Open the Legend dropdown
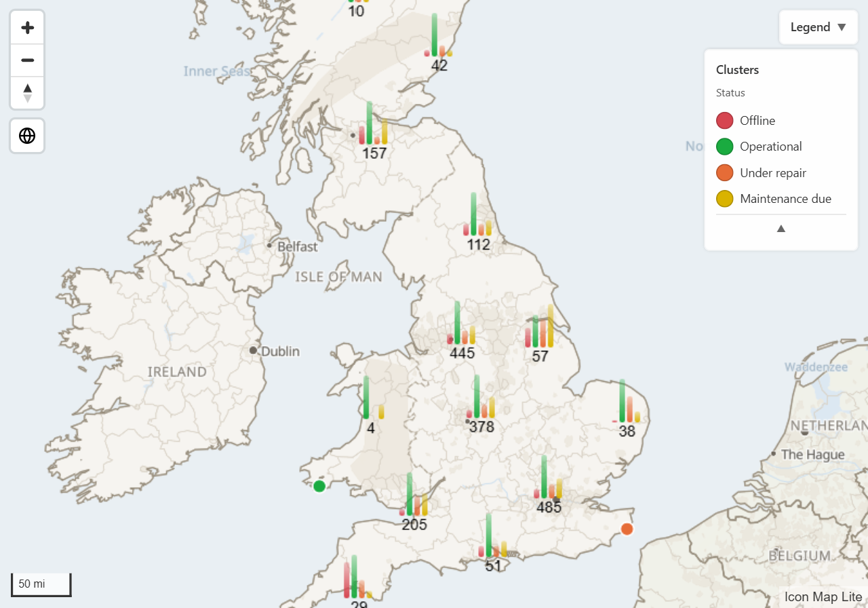868x608 pixels. click(818, 27)
